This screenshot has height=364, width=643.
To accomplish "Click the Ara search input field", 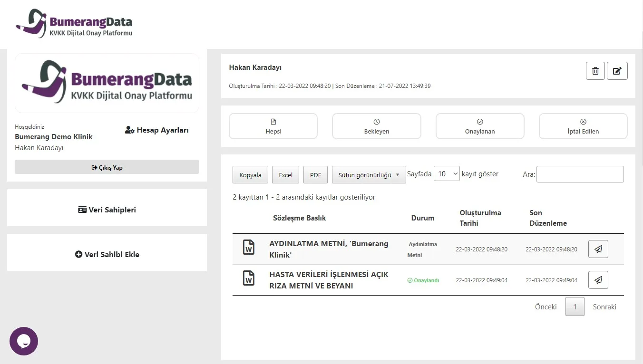I will click(580, 174).
